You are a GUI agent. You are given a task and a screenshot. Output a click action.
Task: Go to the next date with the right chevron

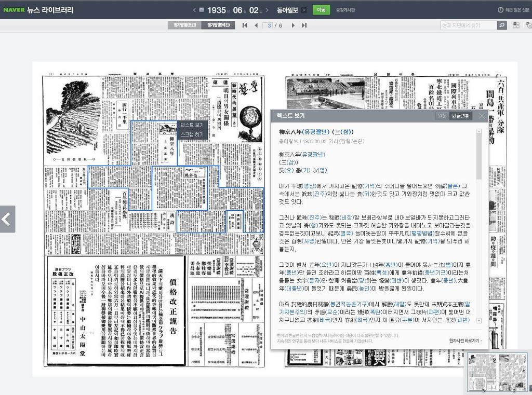268,10
